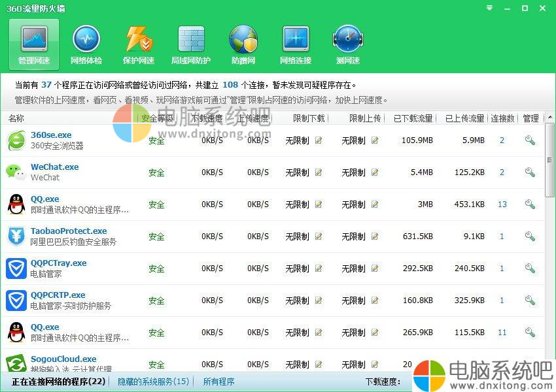Open manage wrench for WeChat.exe
The image size is (556, 392).
(530, 172)
